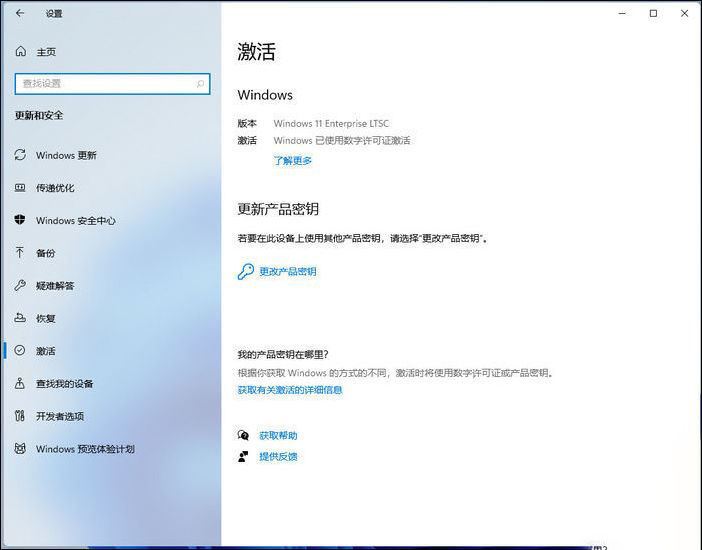Screen dimensions: 702x550
Task: Go to 传递优化 page
Action: tap(55, 188)
